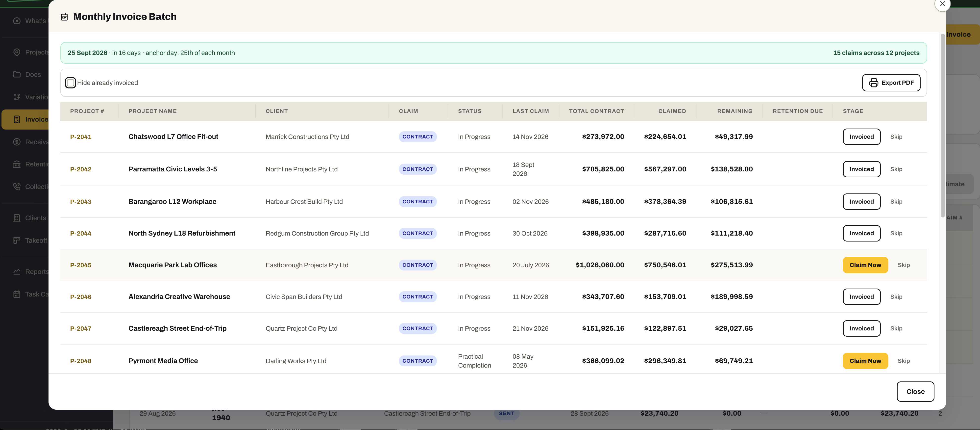Click Claim Now for Pyrmont Media Office

click(x=865, y=361)
